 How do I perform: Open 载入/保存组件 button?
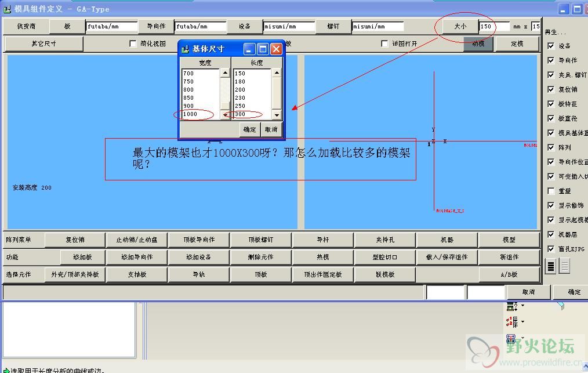pyautogui.click(x=447, y=257)
